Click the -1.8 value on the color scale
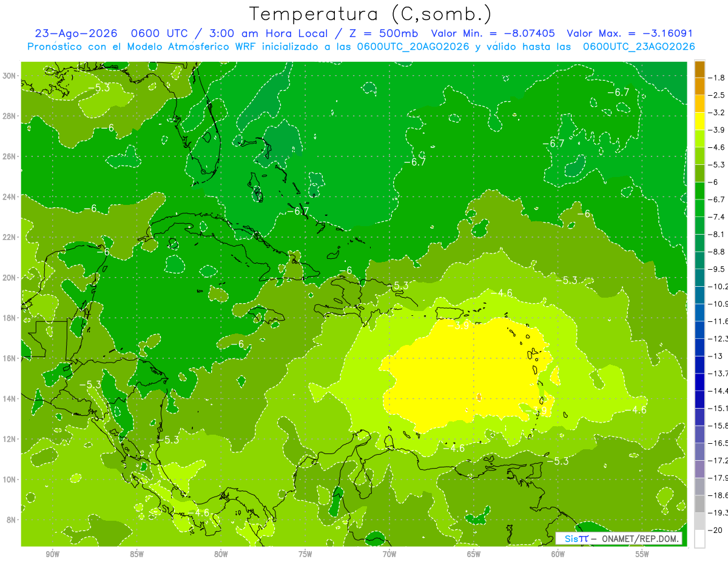Screen dimensions: 728x562 (x=718, y=78)
